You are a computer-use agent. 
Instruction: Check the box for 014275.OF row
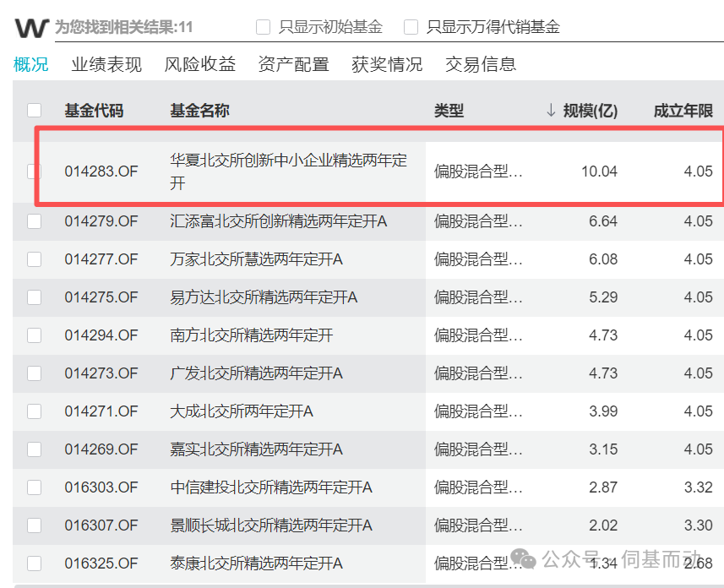click(34, 297)
